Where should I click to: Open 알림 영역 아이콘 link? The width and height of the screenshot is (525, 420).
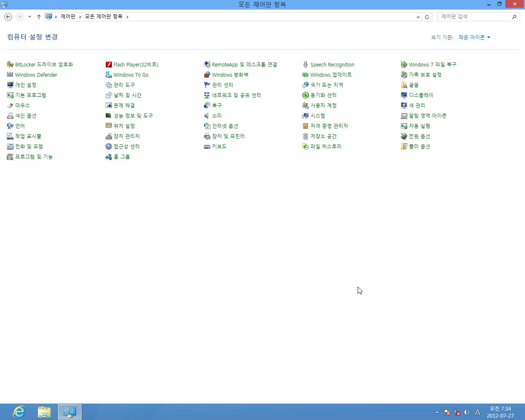tap(428, 116)
